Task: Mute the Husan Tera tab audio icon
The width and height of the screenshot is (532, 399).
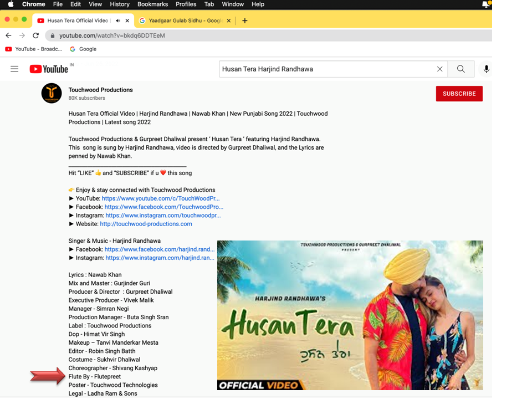Action: [118, 21]
